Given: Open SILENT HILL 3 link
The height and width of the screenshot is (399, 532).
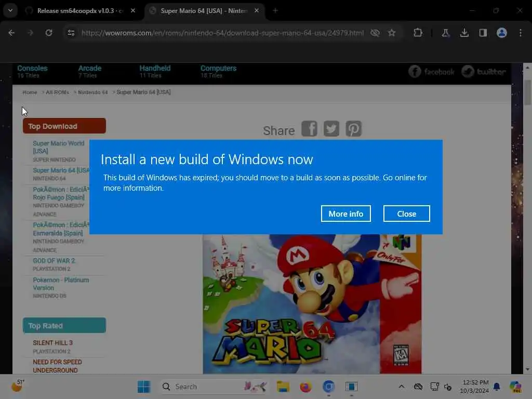Looking at the screenshot, I should point(52,343).
